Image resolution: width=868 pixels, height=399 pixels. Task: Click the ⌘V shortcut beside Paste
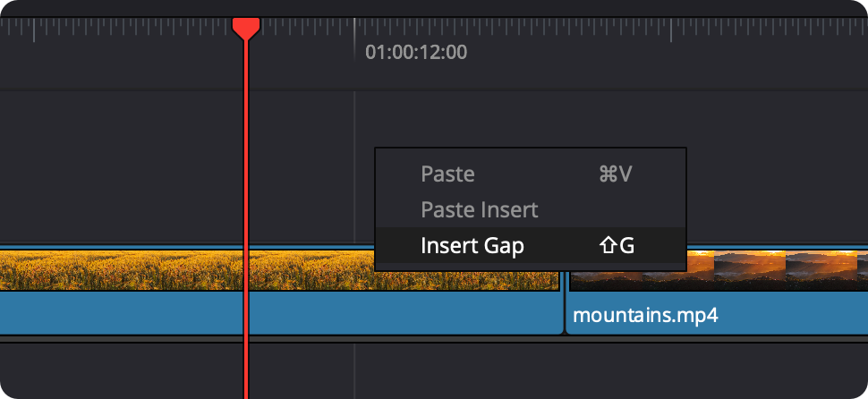coord(615,174)
